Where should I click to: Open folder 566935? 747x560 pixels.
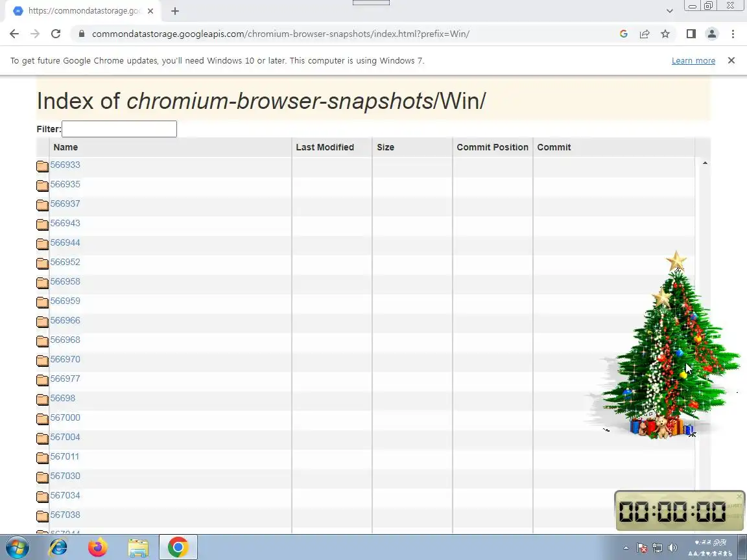pyautogui.click(x=65, y=184)
